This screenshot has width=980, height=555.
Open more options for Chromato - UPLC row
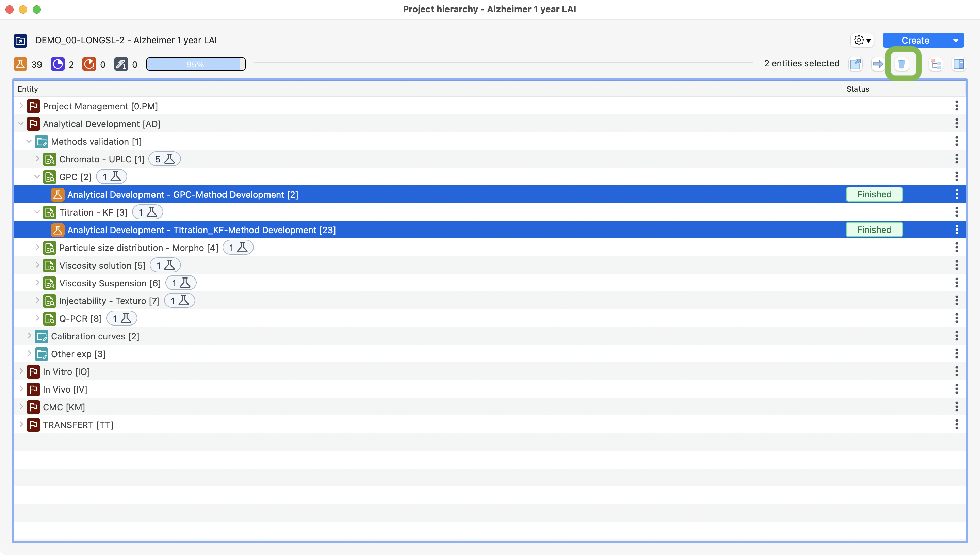tap(957, 159)
